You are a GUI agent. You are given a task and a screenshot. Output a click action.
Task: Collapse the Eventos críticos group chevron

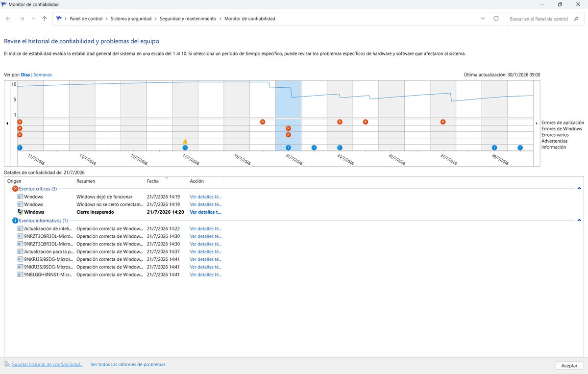[579, 189]
